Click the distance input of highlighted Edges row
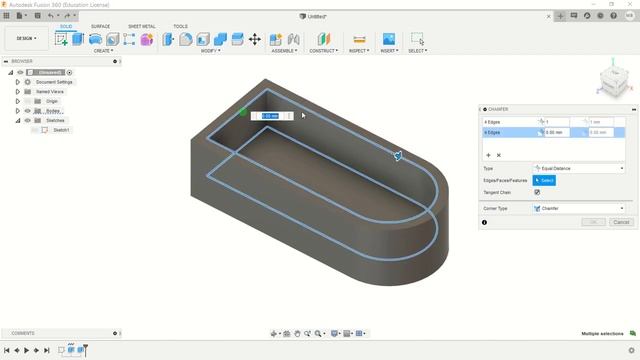 pyautogui.click(x=557, y=132)
